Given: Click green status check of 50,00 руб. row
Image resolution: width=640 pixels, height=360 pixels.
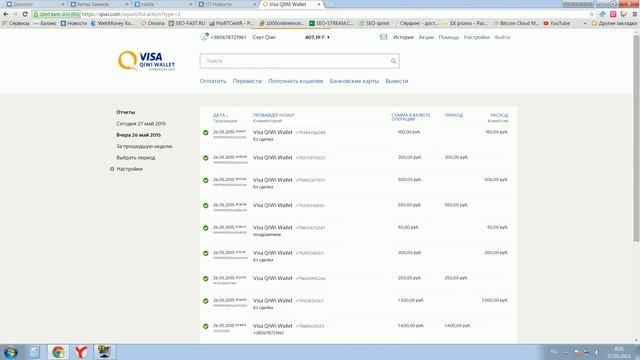Looking at the screenshot, I should [x=206, y=228].
